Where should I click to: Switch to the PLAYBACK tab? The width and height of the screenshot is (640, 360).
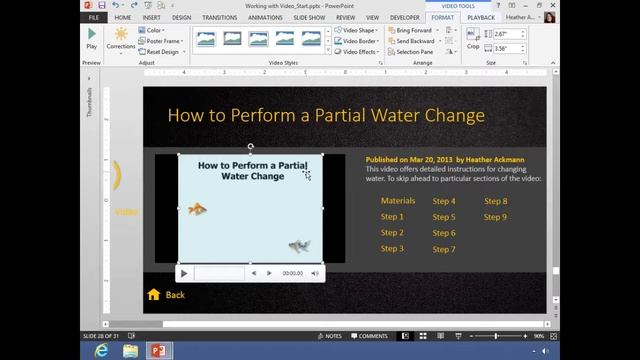pyautogui.click(x=481, y=18)
